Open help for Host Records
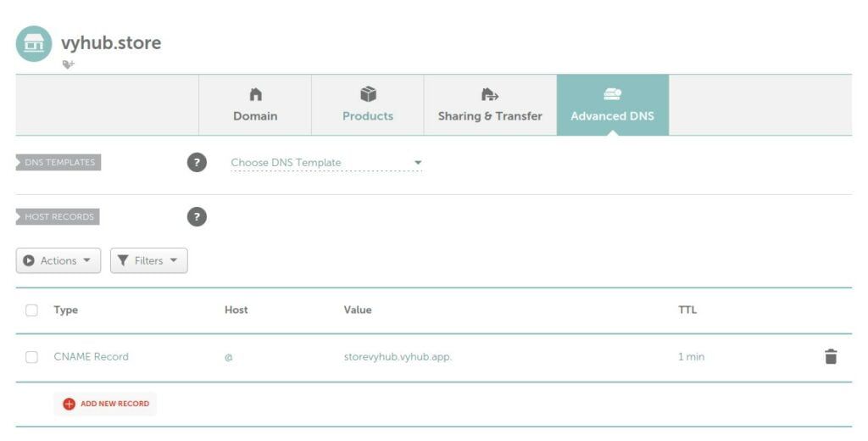 coord(197,216)
